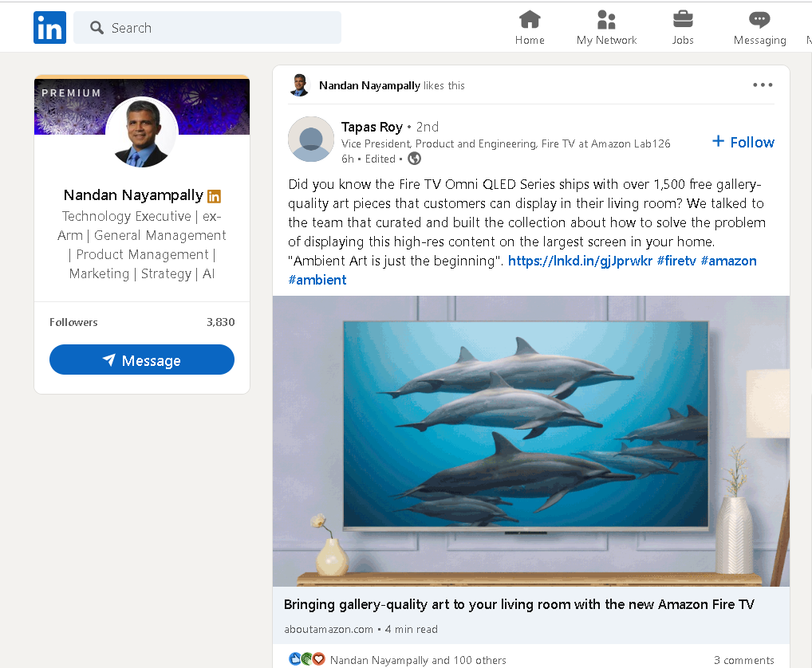Click the gold LinkedIn Premium badge
This screenshot has height=668, width=812.
214,196
